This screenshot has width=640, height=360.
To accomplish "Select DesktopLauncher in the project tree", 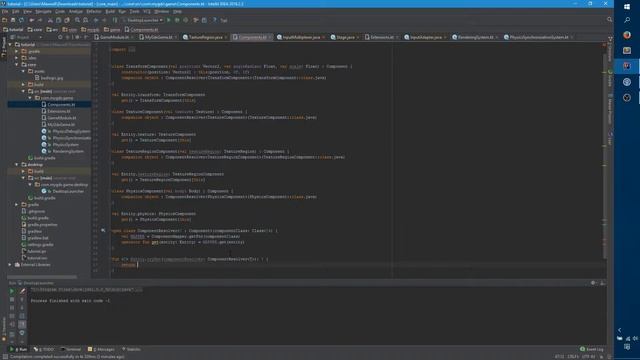I will click(62, 191).
